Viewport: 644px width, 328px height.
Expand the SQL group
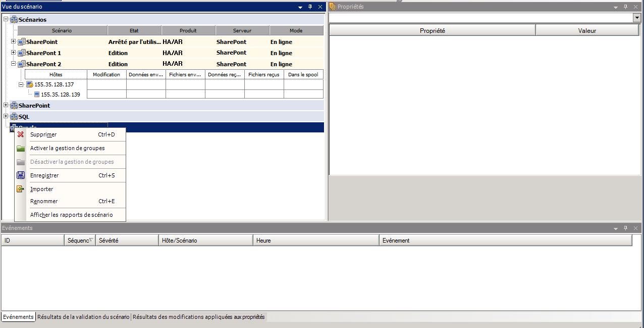[x=6, y=117]
